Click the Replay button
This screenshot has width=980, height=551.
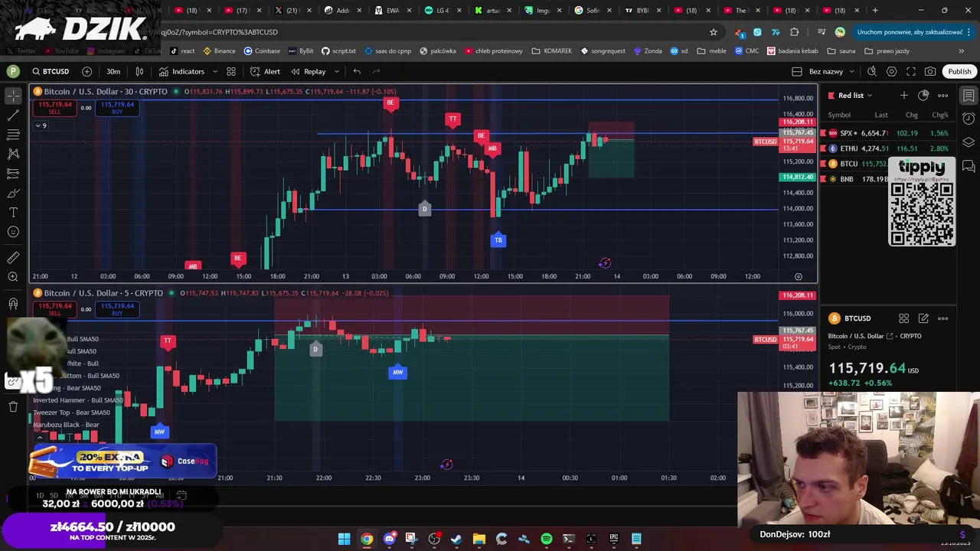[309, 71]
